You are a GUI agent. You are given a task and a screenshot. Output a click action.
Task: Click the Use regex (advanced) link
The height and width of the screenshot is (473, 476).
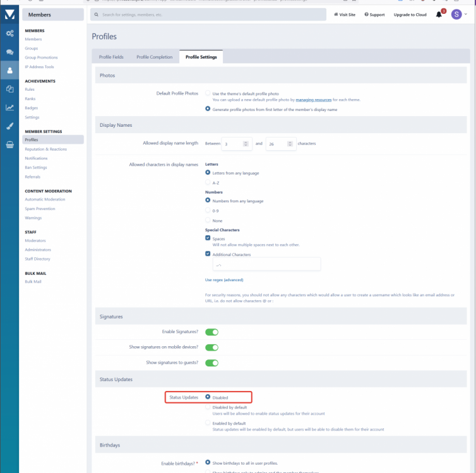(224, 280)
